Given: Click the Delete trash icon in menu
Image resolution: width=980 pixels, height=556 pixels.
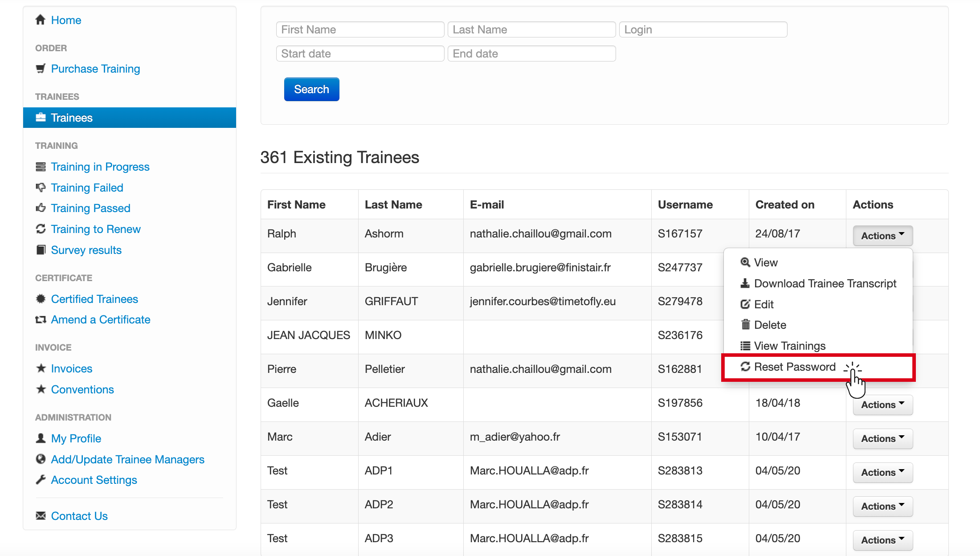Looking at the screenshot, I should coord(745,325).
